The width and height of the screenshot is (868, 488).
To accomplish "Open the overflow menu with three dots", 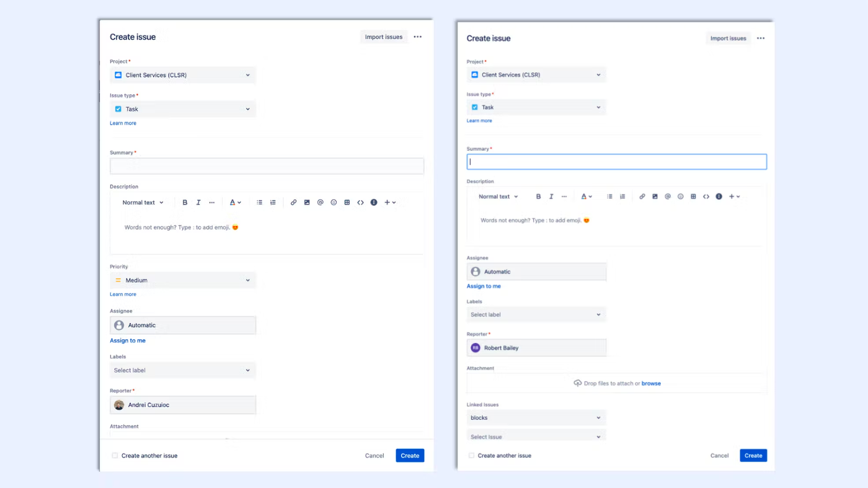I will [x=417, y=37].
